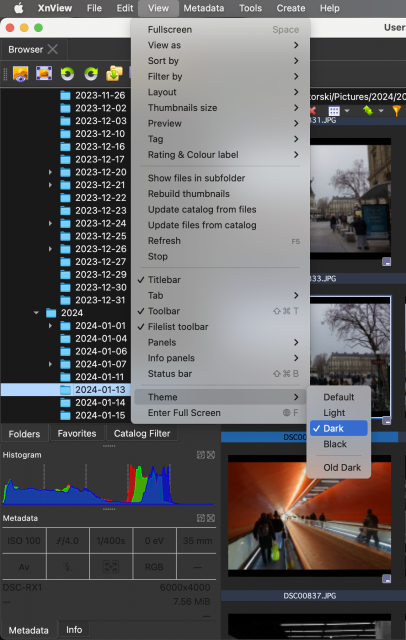Collapse the 2024 folder tree
Viewport: 406px width, 640px height.
36,313
